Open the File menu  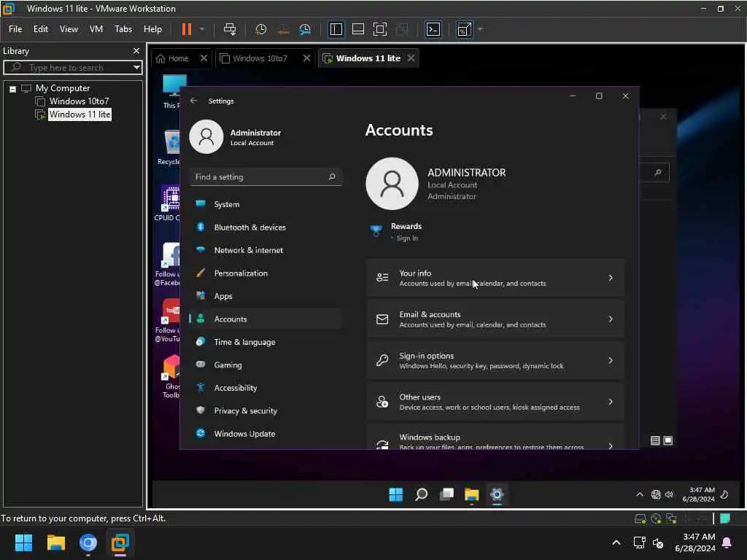(x=15, y=29)
